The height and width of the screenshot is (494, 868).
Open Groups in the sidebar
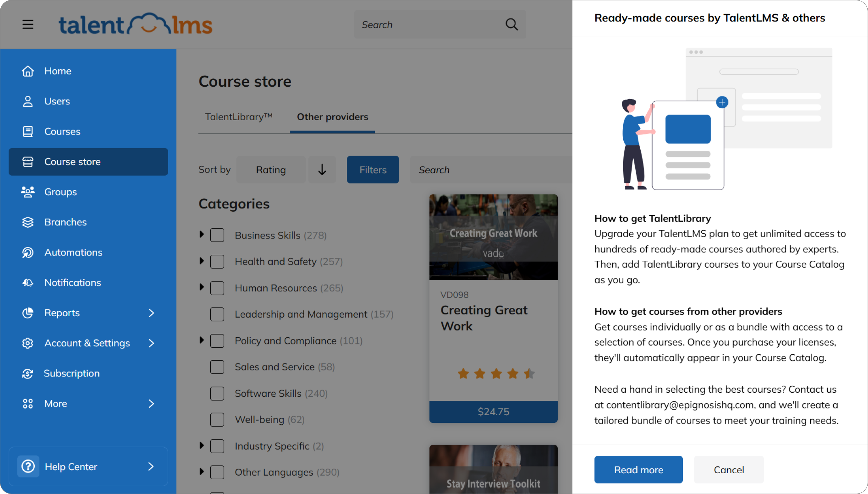(x=88, y=192)
